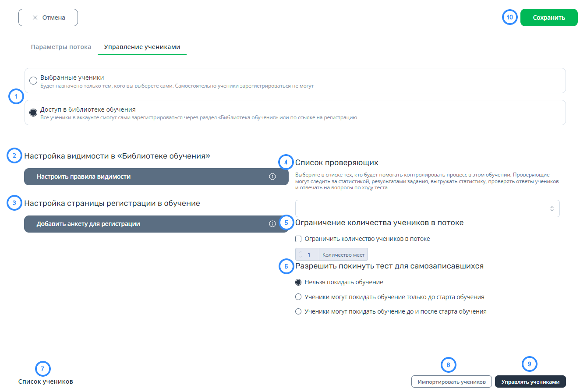Select leaving allowed до и после старта обучения

(299, 312)
